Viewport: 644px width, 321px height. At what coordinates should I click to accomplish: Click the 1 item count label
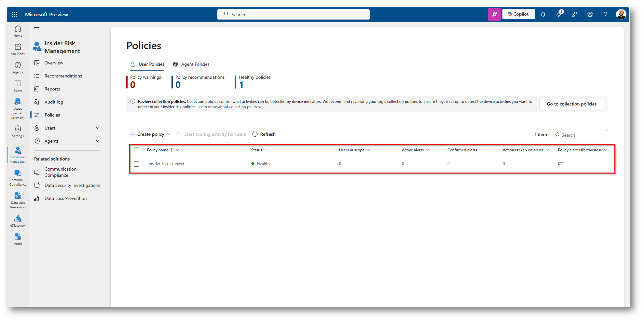tap(541, 134)
